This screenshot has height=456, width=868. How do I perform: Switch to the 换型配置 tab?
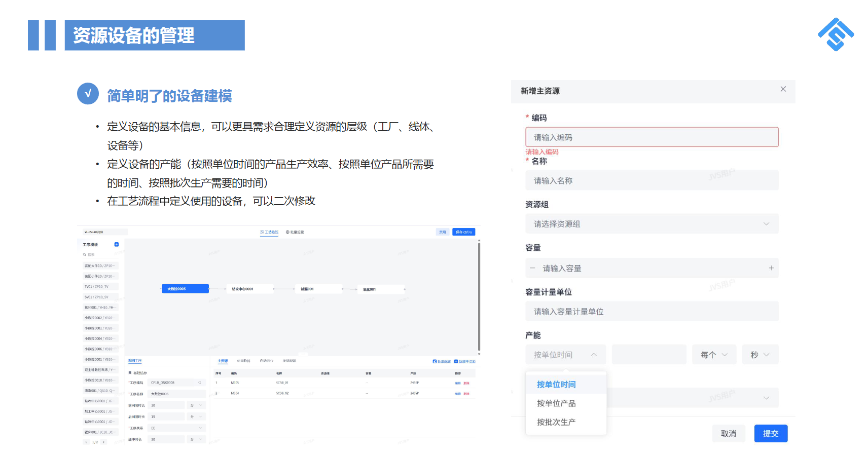289,361
